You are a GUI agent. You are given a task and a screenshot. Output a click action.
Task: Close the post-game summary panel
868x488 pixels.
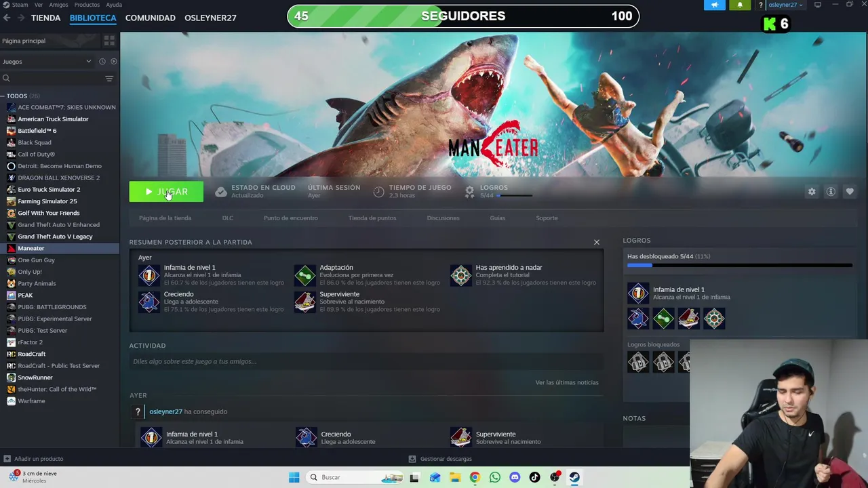point(597,242)
